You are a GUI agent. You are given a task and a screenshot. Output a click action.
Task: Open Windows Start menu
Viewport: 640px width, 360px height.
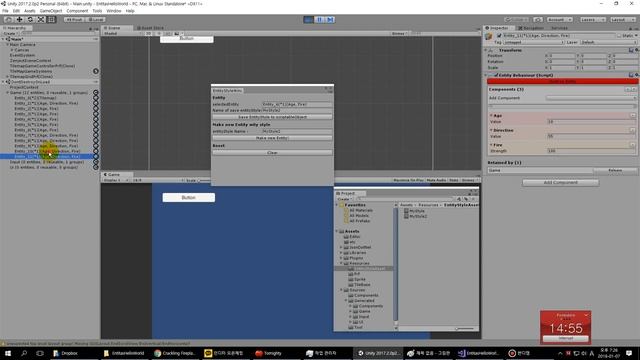click(7, 353)
